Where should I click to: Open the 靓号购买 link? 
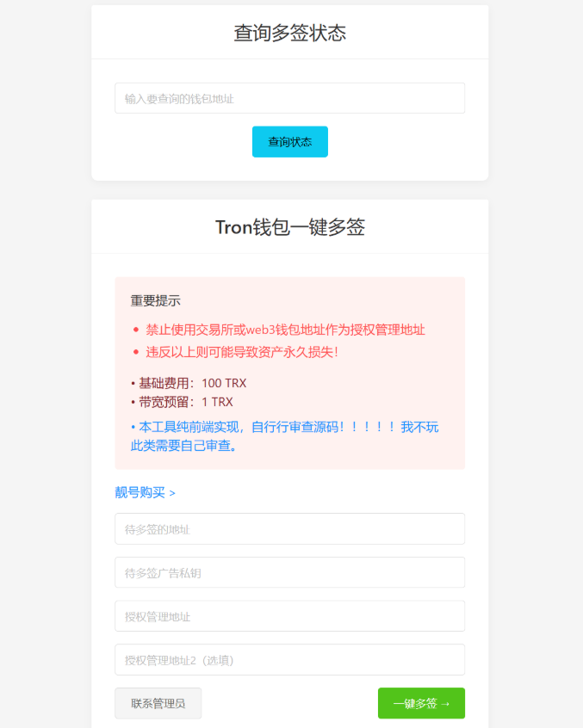[145, 492]
